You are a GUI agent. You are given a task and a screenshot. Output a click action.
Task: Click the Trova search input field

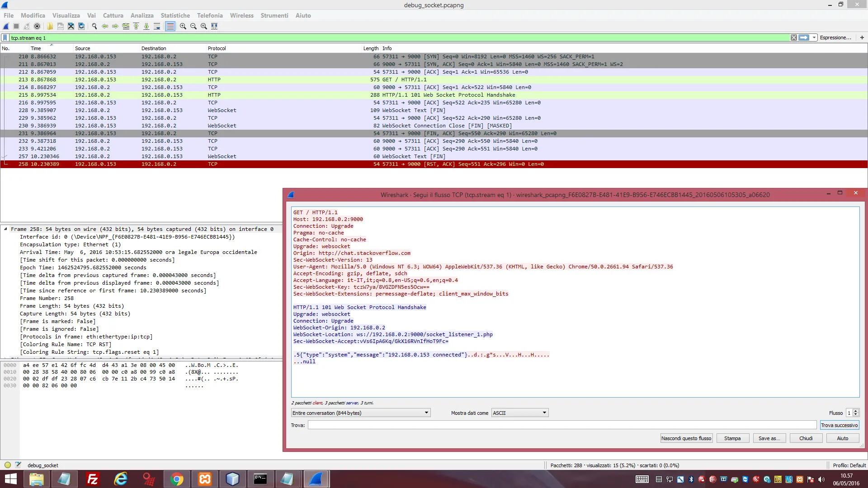click(562, 425)
